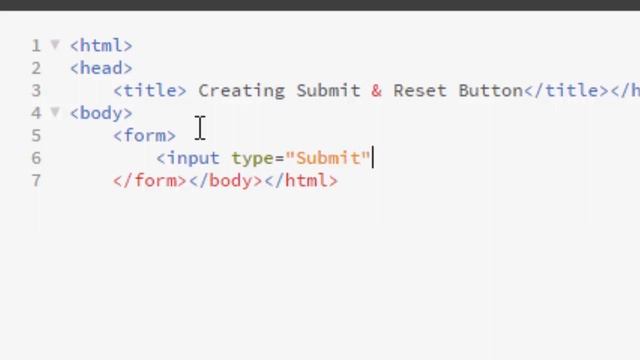
Task: Click line number 5 in the gutter
Action: pyautogui.click(x=36, y=136)
